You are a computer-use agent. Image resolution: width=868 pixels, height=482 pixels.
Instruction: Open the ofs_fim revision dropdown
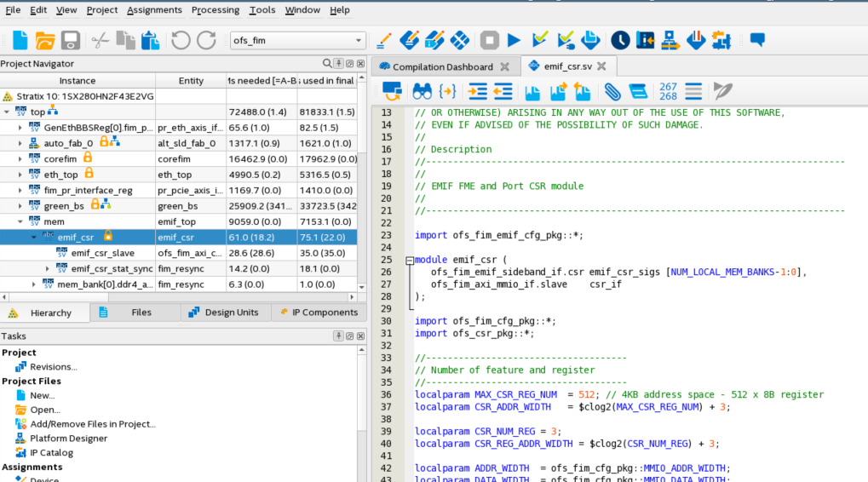point(359,40)
